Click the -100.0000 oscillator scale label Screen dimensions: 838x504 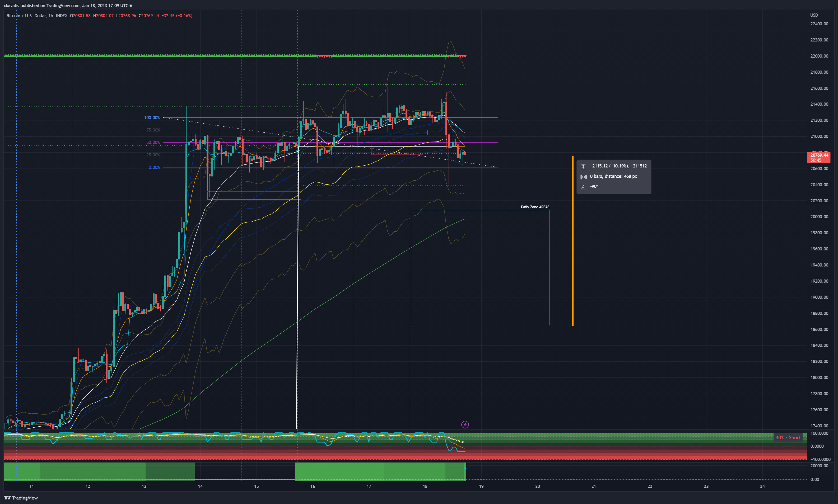point(820,460)
